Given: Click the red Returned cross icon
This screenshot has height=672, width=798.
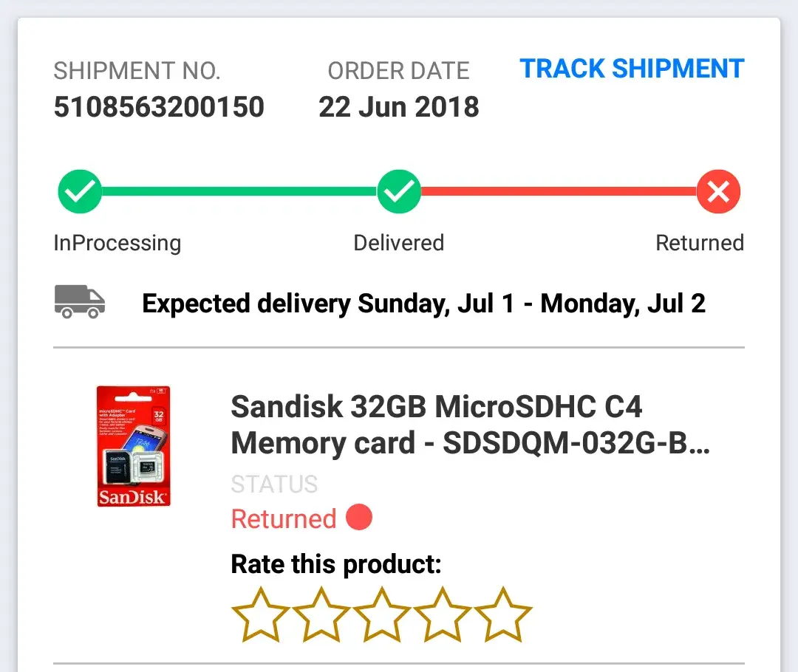Looking at the screenshot, I should tap(718, 192).
